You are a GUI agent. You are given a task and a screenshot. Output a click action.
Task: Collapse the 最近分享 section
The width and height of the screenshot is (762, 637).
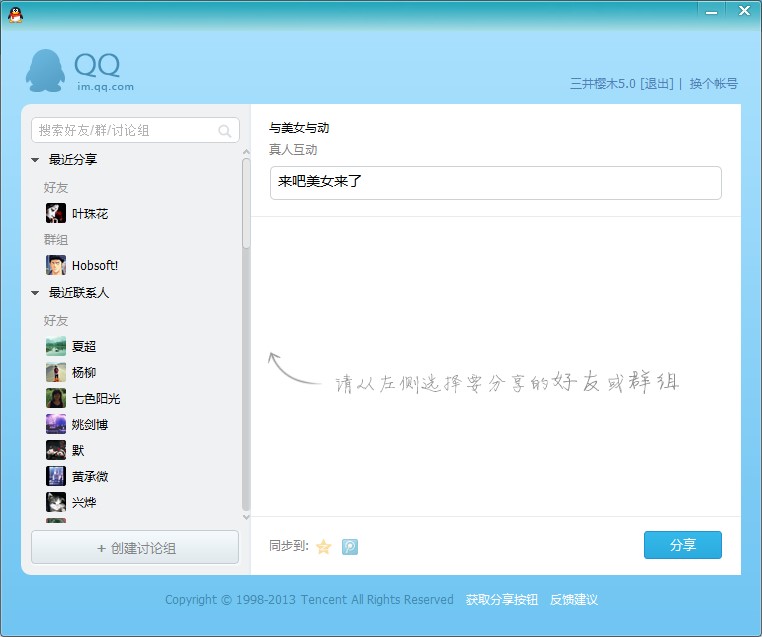35,160
